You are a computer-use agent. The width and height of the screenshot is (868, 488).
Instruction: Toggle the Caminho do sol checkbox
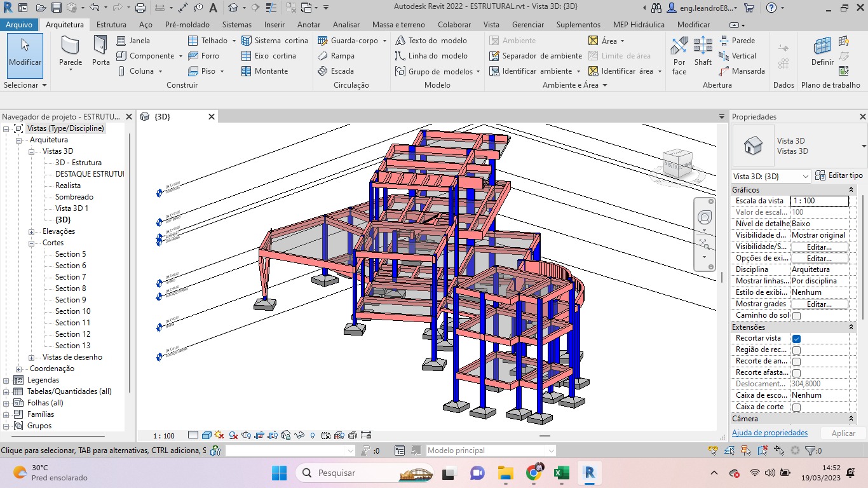(796, 316)
